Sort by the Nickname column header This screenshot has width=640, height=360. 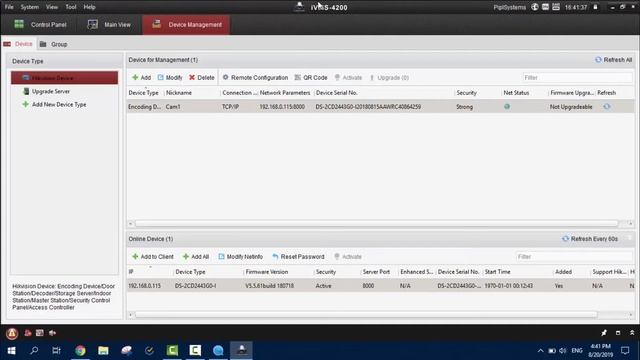(x=179, y=93)
